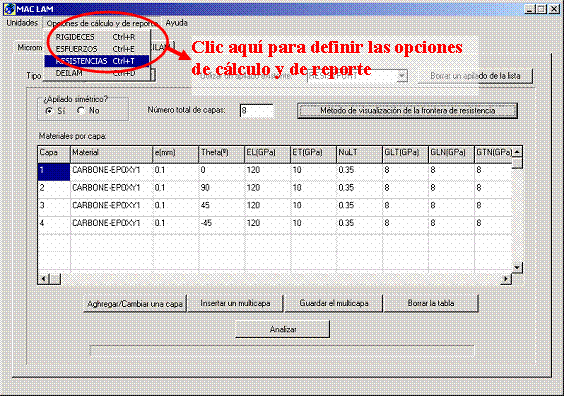Click Borrar un apilado de la lista
The width and height of the screenshot is (566, 397).
point(475,76)
